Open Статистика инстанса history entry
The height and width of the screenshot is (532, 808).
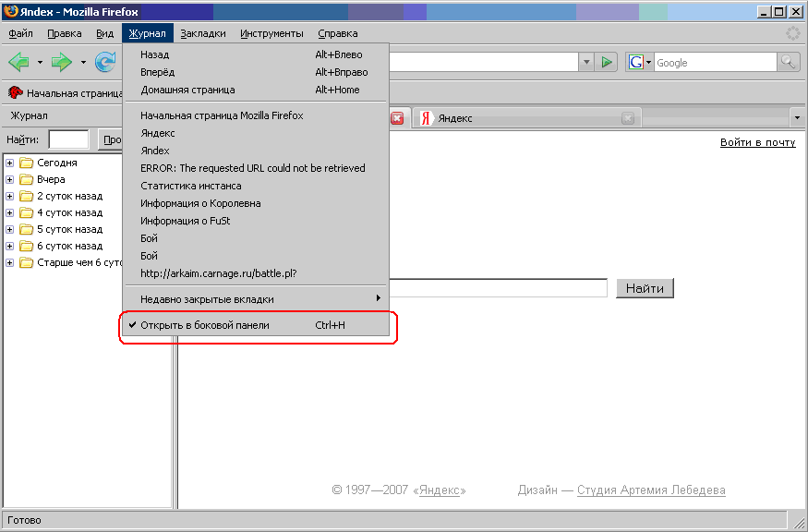pyautogui.click(x=256, y=186)
